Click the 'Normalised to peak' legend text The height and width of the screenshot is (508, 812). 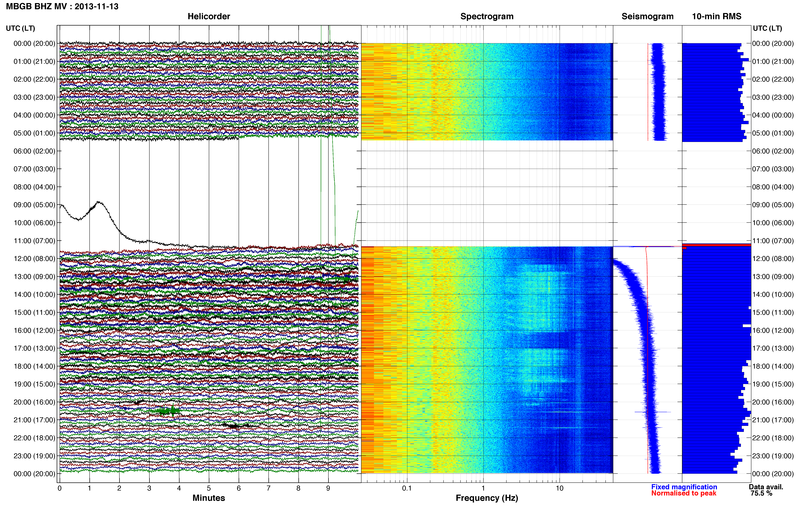click(x=684, y=493)
